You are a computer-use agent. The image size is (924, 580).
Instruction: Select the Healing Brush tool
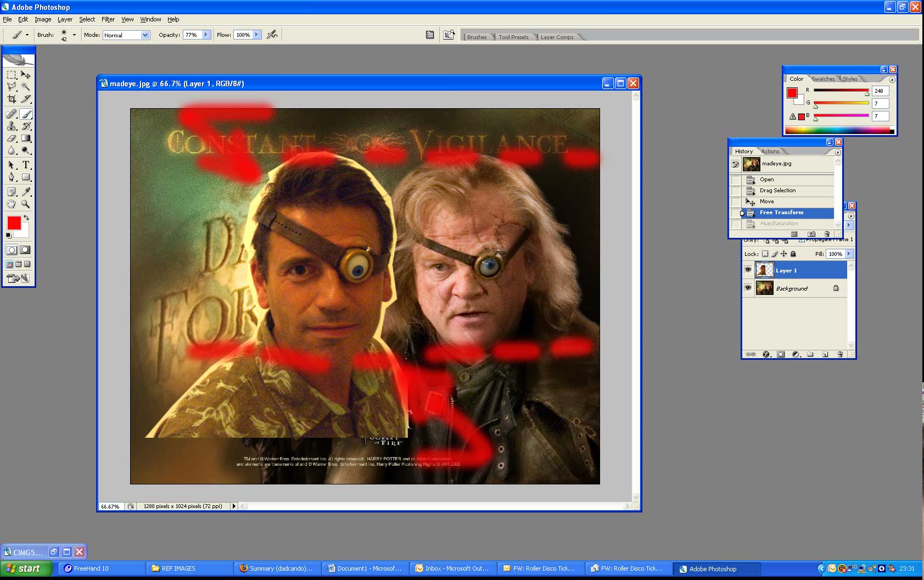point(12,114)
